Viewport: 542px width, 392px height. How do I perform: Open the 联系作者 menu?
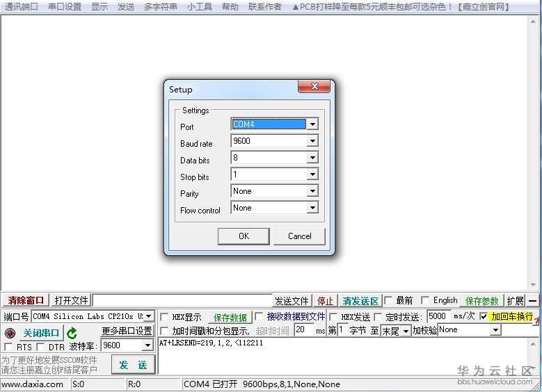[x=265, y=6]
